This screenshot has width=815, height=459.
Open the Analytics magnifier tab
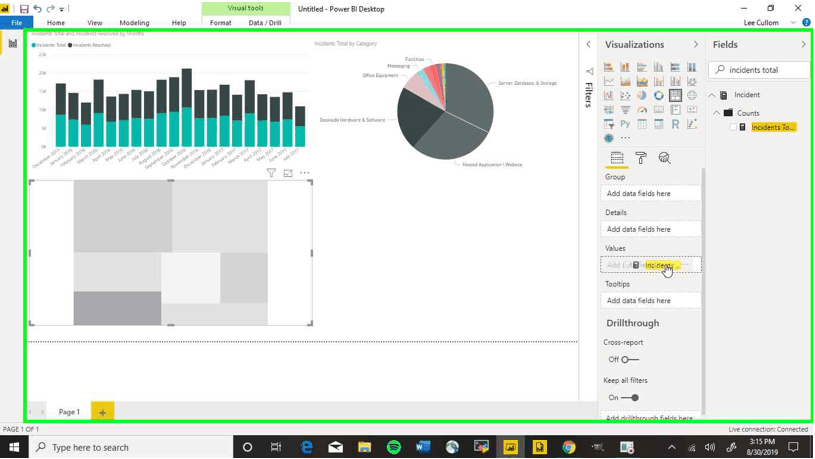664,158
